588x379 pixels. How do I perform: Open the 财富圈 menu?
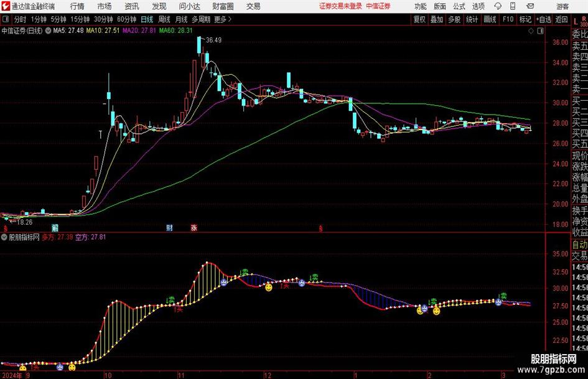(x=223, y=6)
